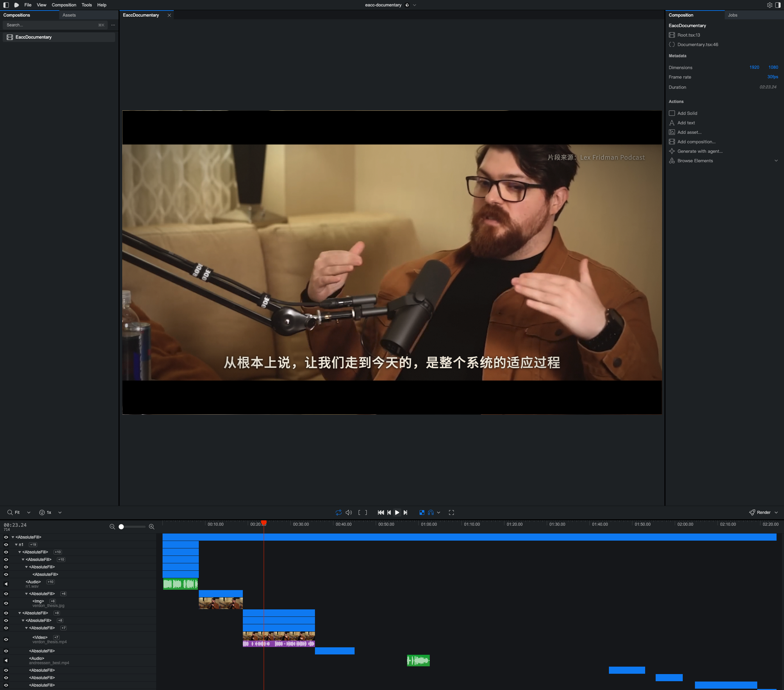Mute the n1.wav audio track

(x=6, y=584)
